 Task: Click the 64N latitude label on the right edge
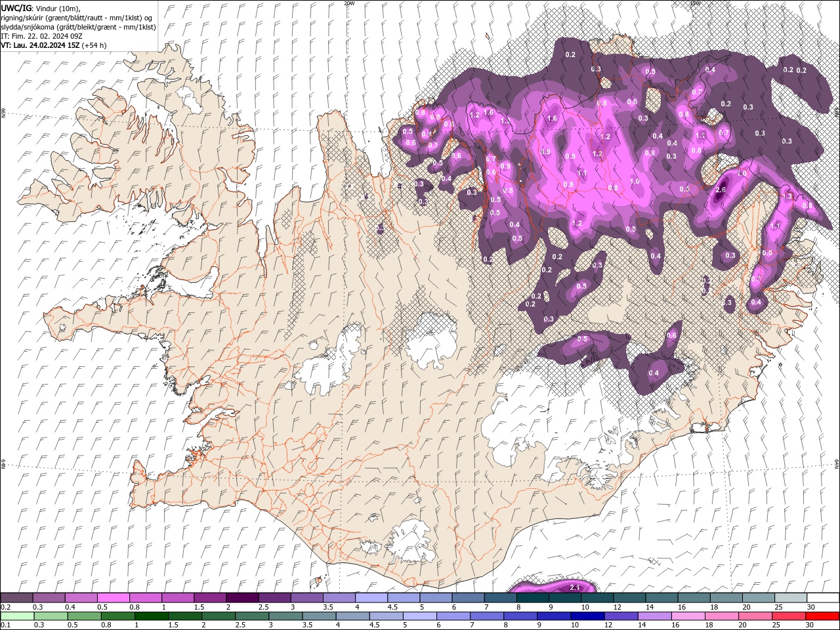[x=837, y=463]
